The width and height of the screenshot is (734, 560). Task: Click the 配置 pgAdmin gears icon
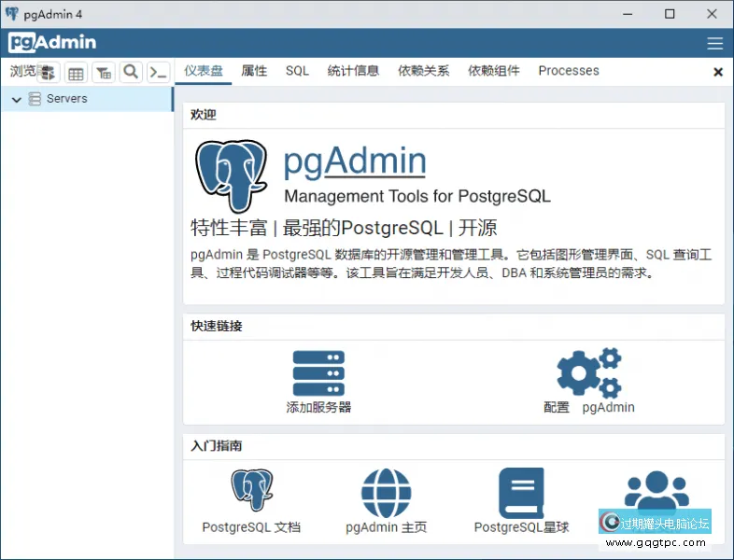coord(589,371)
